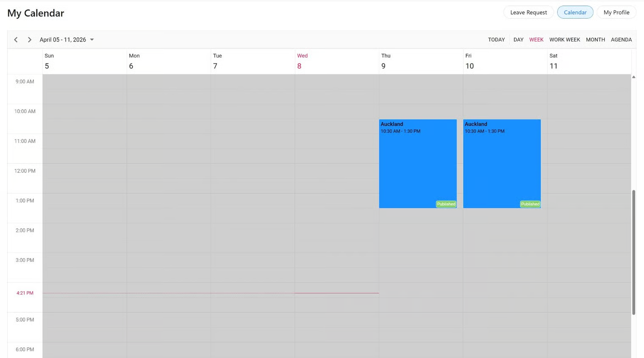This screenshot has width=644, height=358.
Task: Click the TODAY button
Action: click(x=496, y=40)
